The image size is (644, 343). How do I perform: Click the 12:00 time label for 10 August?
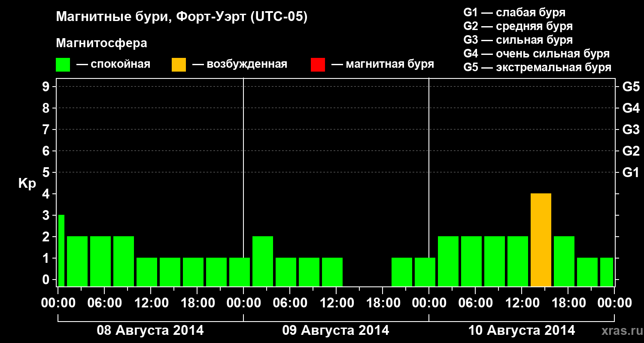[x=522, y=303]
